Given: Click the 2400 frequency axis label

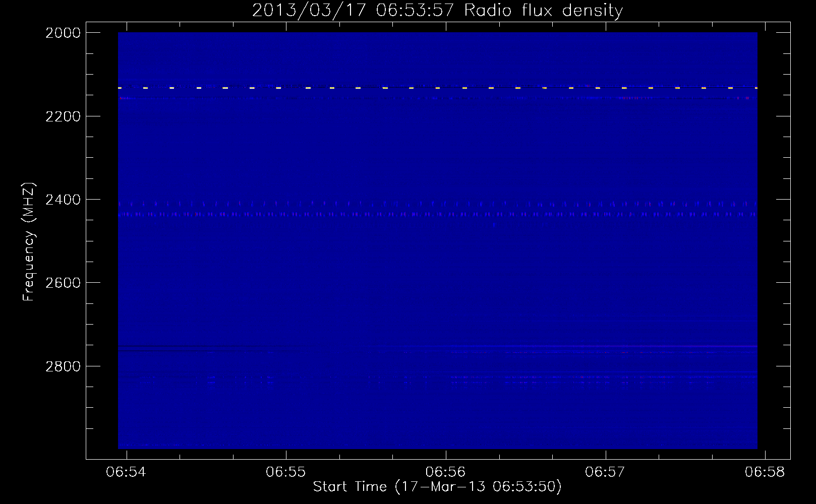Looking at the screenshot, I should [63, 200].
